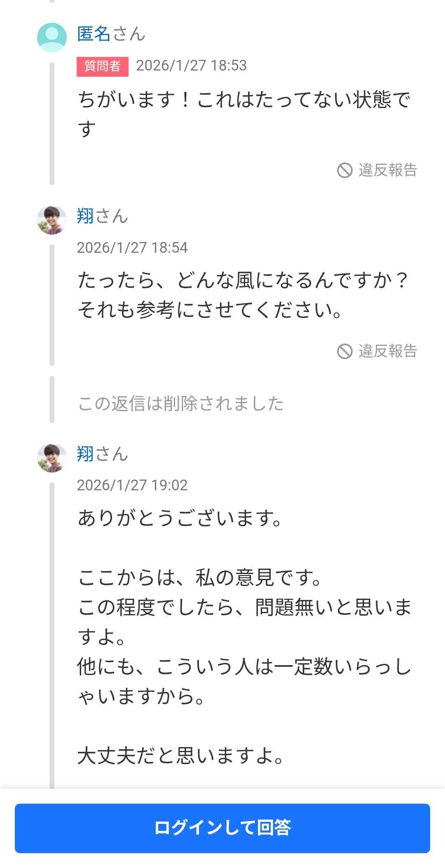Click the 2026/1/27 18:54 timestamp
This screenshot has width=445, height=868.
click(132, 247)
